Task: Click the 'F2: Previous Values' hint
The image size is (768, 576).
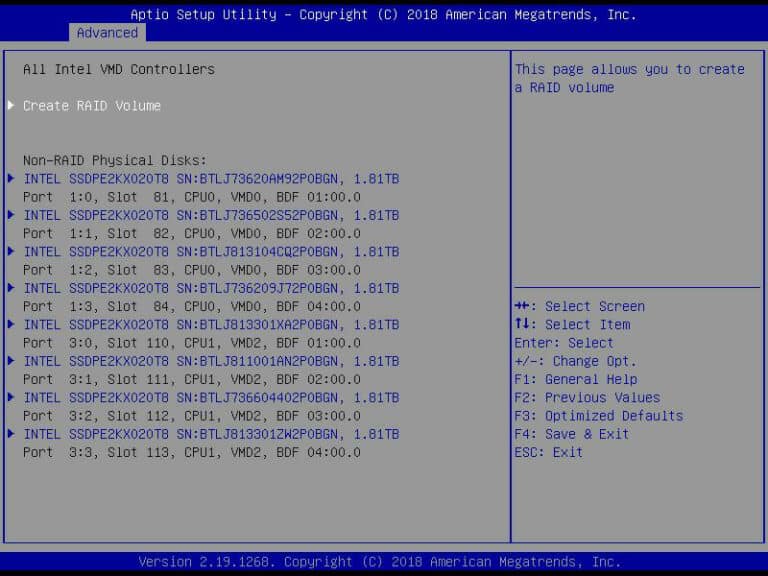Action: (x=587, y=398)
